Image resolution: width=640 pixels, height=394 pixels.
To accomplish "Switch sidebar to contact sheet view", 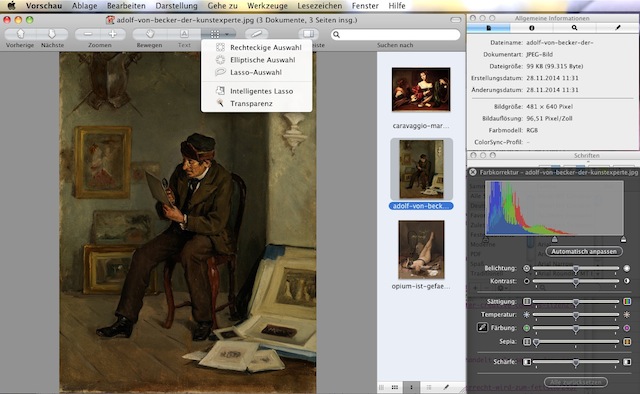I will [x=395, y=387].
